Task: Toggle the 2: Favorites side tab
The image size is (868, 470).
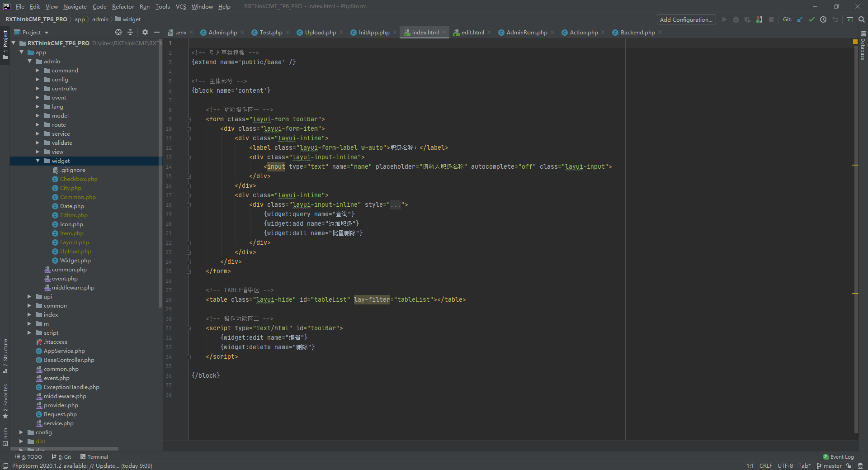Action: [x=5, y=401]
